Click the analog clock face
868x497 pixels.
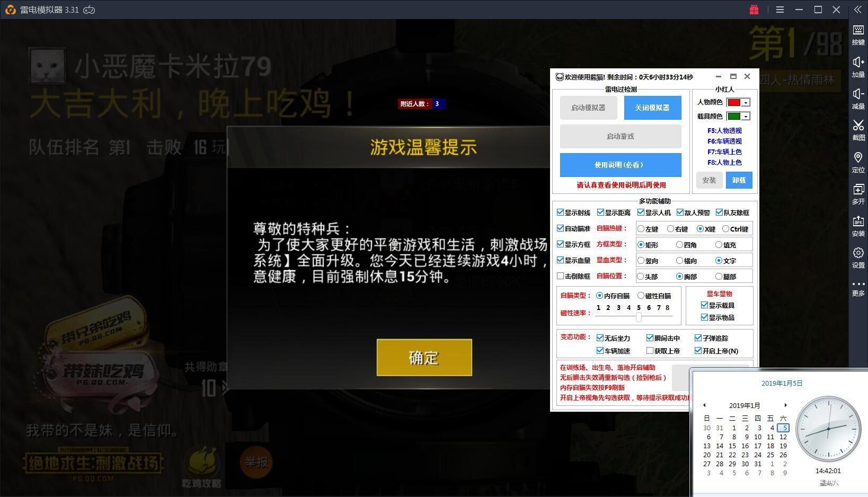(x=828, y=429)
